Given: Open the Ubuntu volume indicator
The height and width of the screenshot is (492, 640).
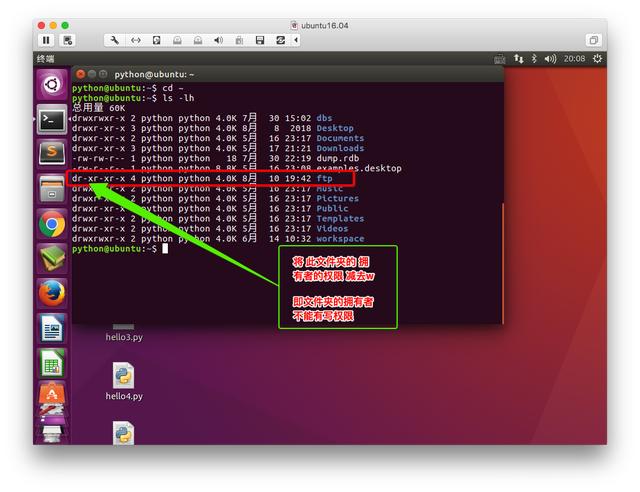Looking at the screenshot, I should coord(550,59).
